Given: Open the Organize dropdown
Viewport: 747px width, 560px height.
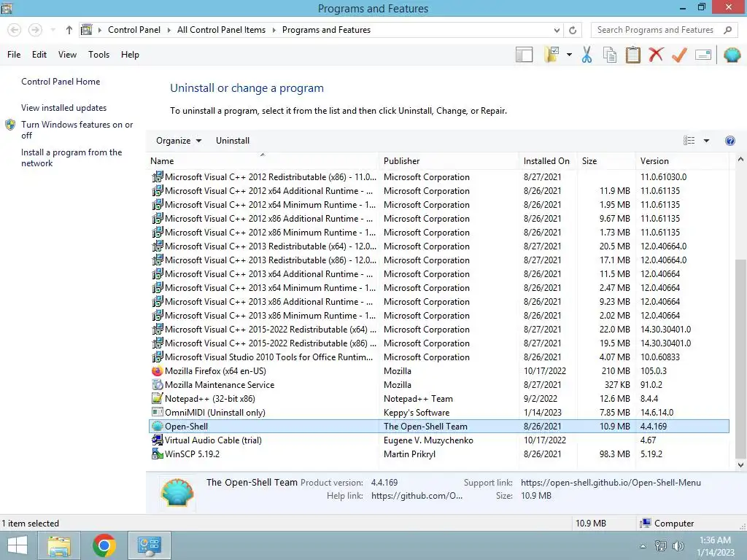Looking at the screenshot, I should pyautogui.click(x=179, y=141).
